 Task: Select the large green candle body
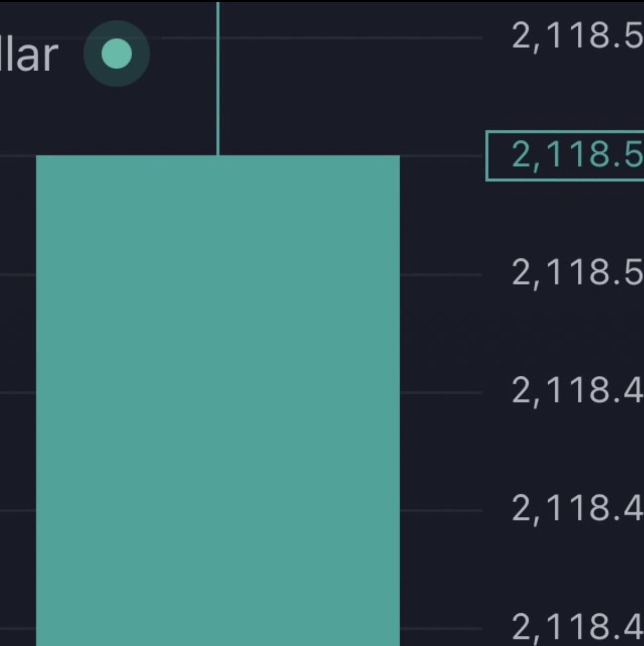click(217, 398)
